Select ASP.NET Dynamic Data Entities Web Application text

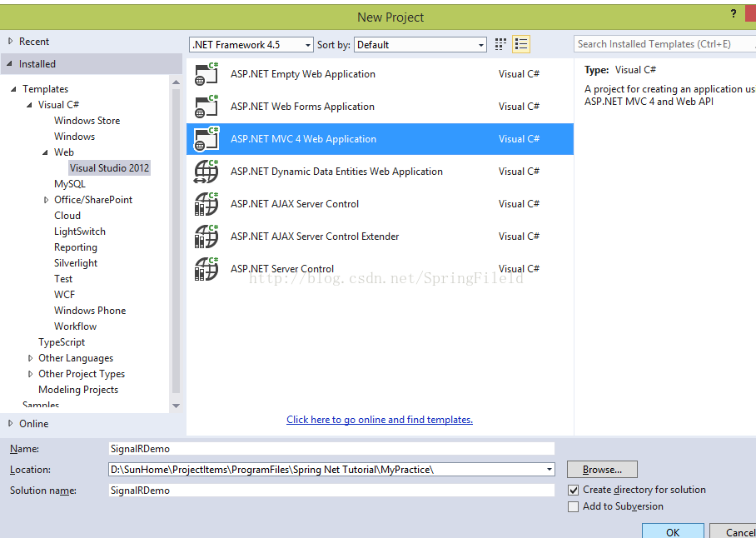(336, 172)
